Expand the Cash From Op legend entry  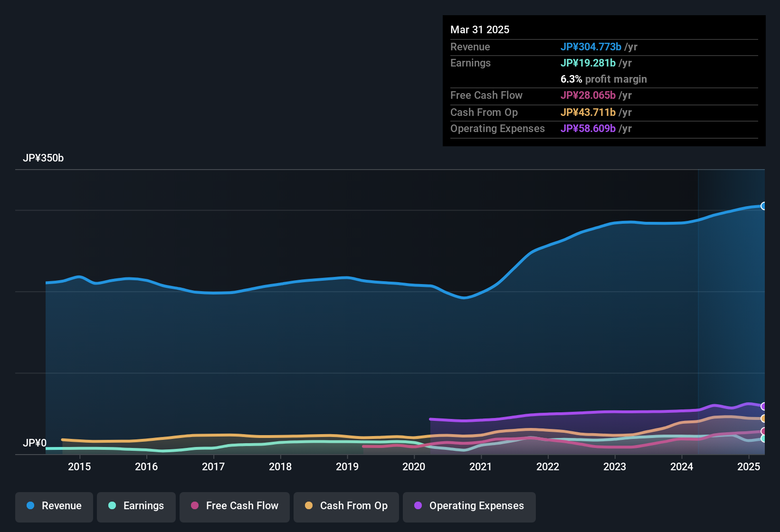[346, 506]
